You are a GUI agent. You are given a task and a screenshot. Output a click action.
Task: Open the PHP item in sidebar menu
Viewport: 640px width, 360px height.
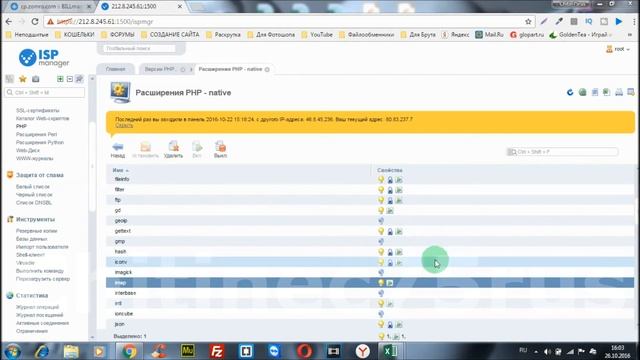click(x=21, y=127)
